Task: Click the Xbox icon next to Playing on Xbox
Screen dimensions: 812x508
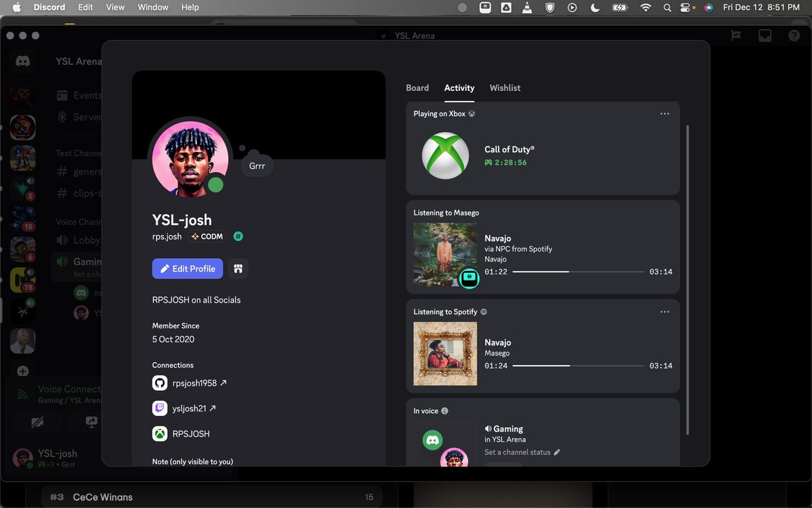Action: pyautogui.click(x=472, y=114)
